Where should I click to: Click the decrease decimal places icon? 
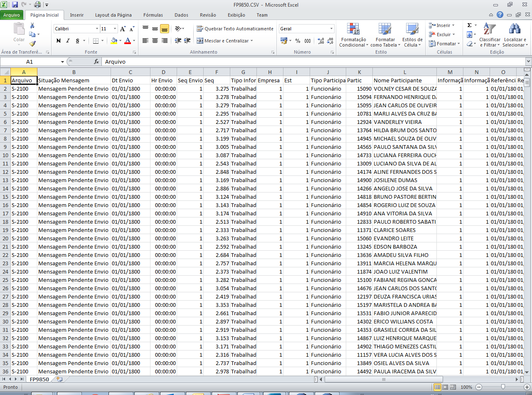pos(330,41)
